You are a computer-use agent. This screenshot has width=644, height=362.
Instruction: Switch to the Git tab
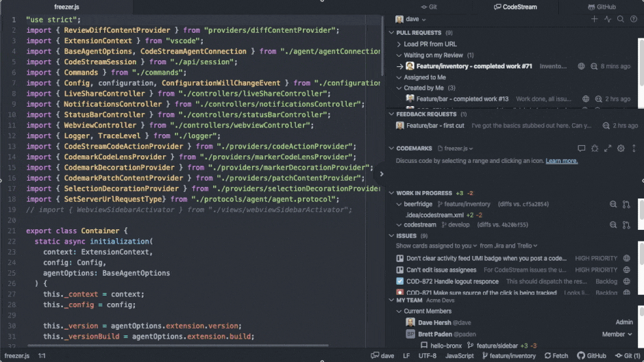pyautogui.click(x=429, y=7)
